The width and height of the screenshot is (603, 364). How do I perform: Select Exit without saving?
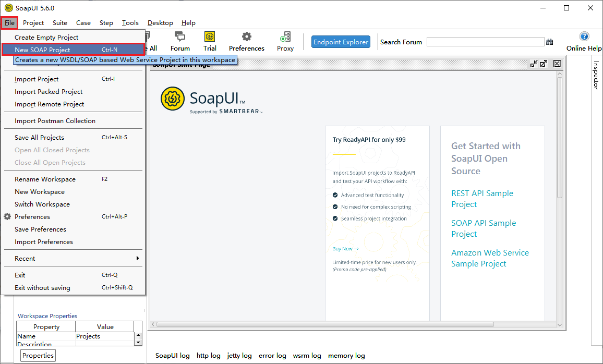73,287
